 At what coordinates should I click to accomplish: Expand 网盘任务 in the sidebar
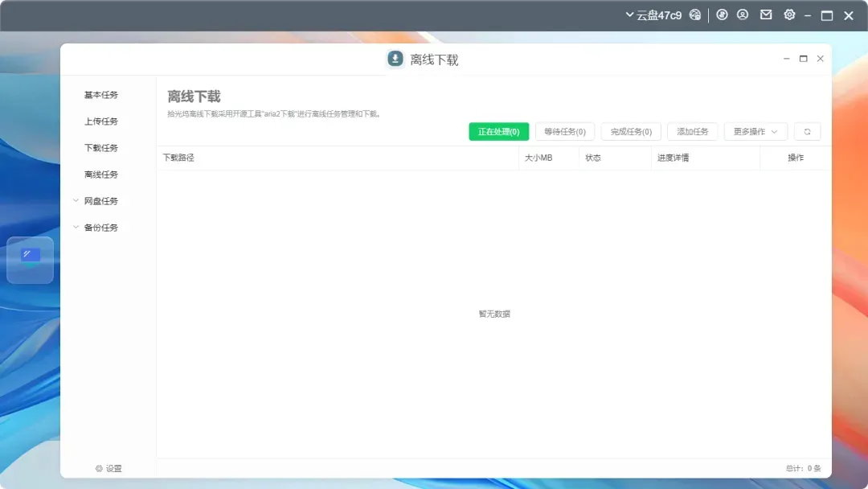point(96,201)
